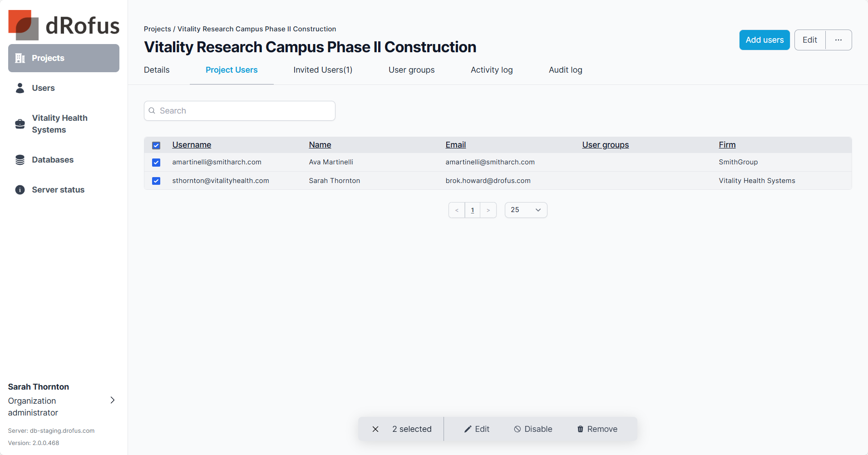This screenshot has width=868, height=455.
Task: Click the Vitality Health Systems briefcase icon
Action: [20, 124]
